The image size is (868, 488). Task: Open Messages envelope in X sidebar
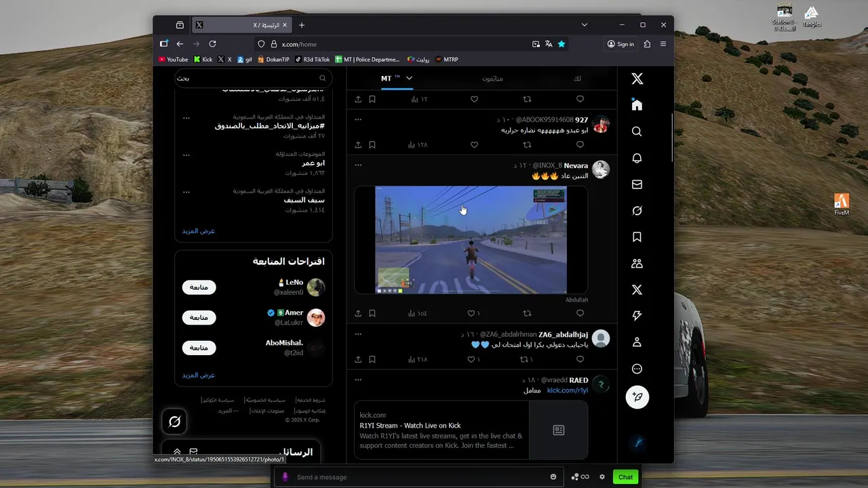637,184
